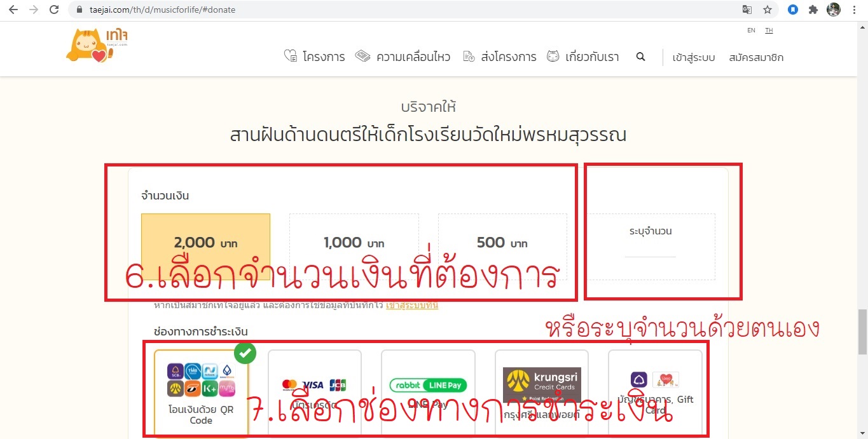Choose the 500 baht donation amount
This screenshot has height=439, width=868.
[502, 243]
